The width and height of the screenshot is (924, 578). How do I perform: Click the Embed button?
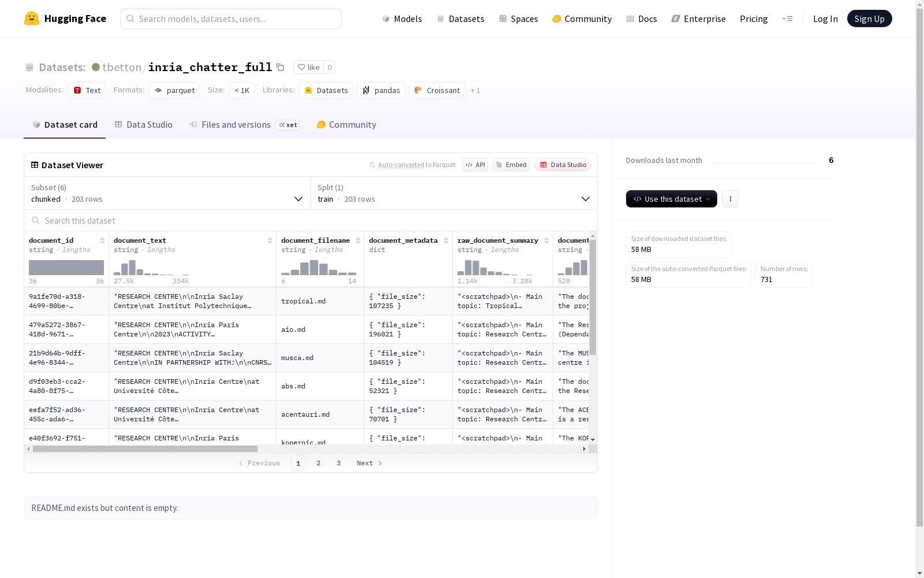[511, 165]
